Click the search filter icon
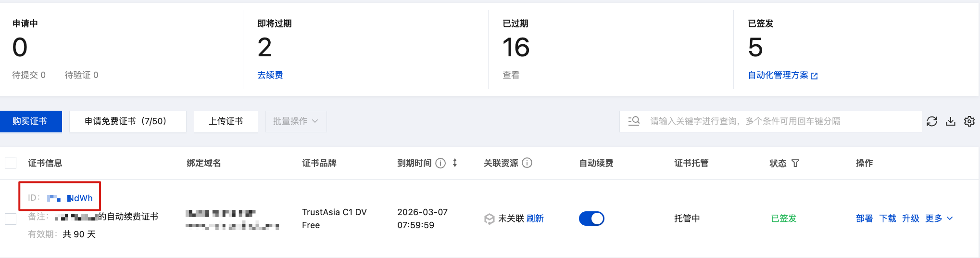 (x=634, y=121)
